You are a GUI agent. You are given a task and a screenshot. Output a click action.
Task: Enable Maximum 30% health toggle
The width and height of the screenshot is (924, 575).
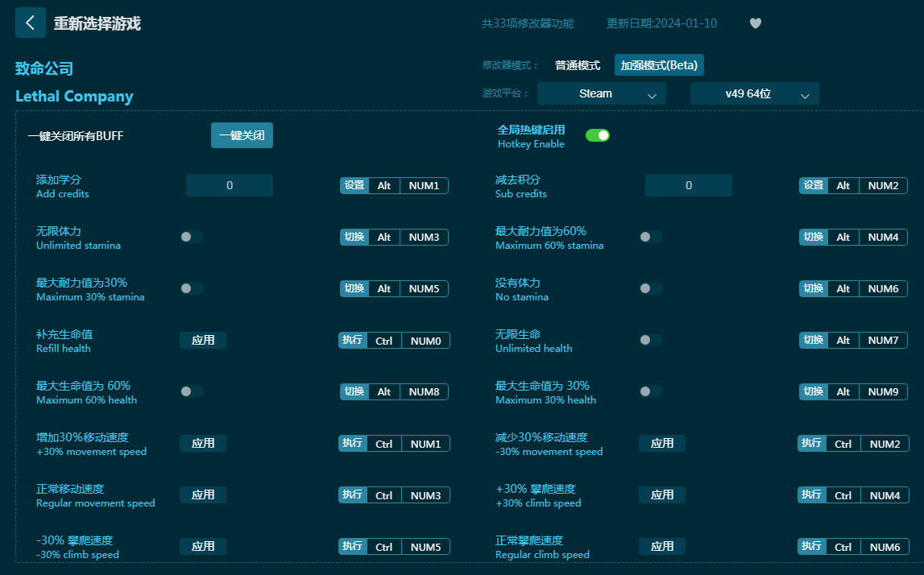[x=651, y=391]
